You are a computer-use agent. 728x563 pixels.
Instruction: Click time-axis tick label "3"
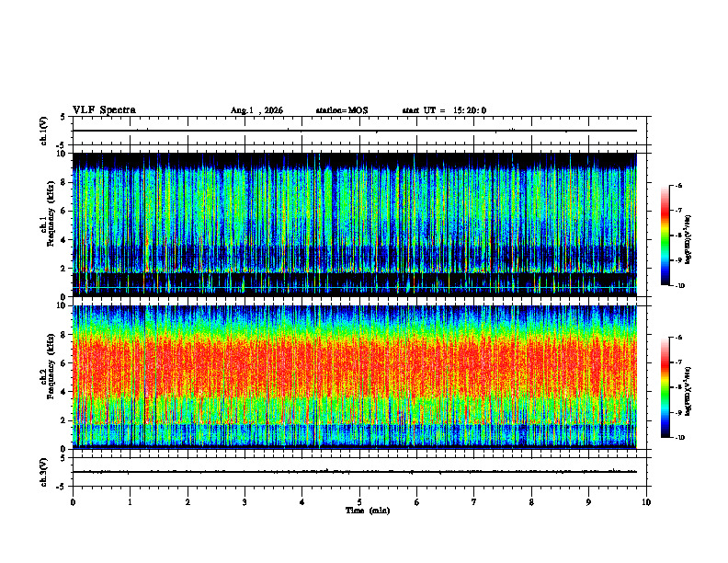pos(245,502)
